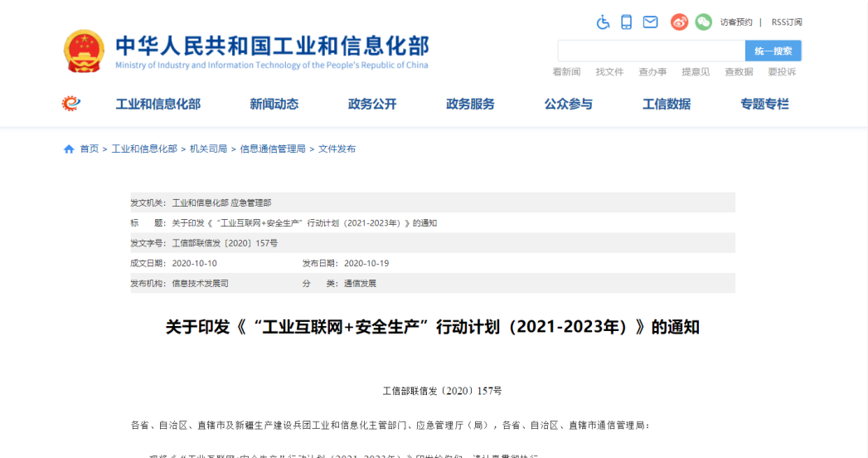868x458 pixels.
Task: Click the national emblem logo
Action: pyautogui.click(x=84, y=51)
